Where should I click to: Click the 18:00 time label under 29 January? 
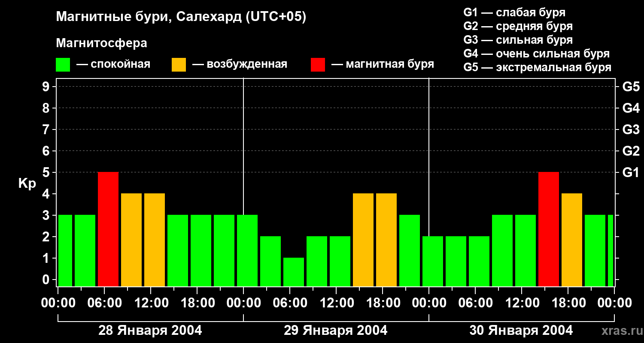click(x=383, y=303)
